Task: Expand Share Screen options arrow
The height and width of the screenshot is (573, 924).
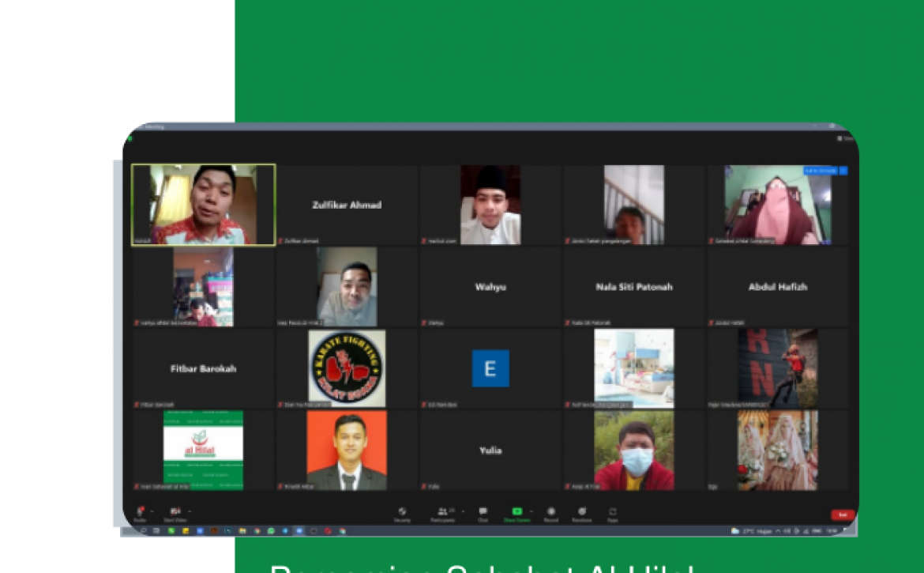Action: [x=530, y=511]
